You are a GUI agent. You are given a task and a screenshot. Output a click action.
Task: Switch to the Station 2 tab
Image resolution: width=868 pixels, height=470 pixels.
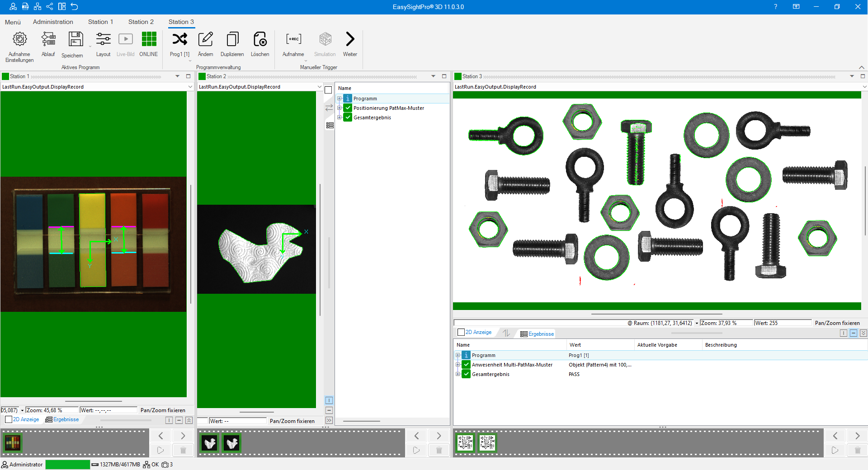[141, 22]
